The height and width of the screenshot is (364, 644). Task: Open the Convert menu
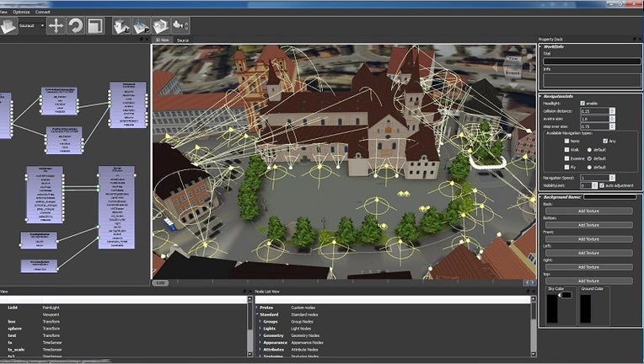click(42, 12)
